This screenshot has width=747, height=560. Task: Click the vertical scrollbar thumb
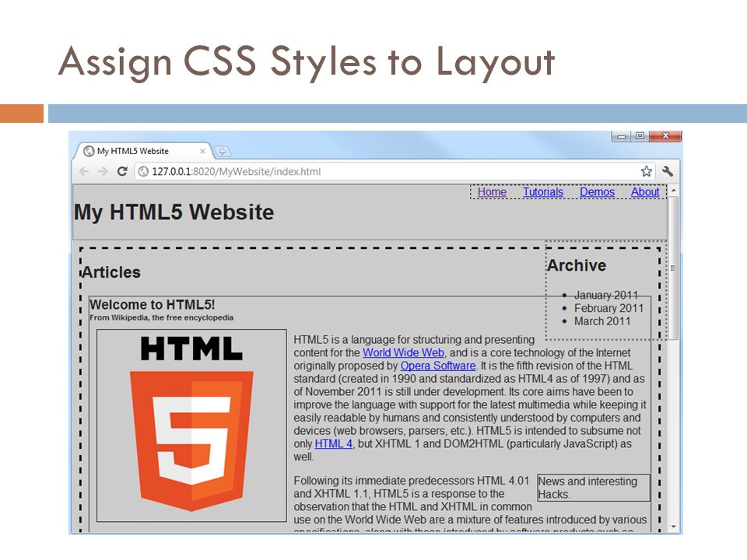(x=674, y=268)
